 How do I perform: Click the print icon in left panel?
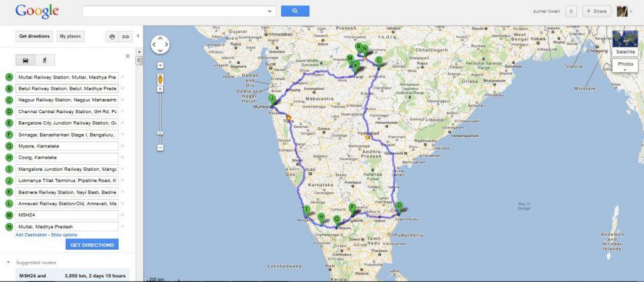[112, 36]
